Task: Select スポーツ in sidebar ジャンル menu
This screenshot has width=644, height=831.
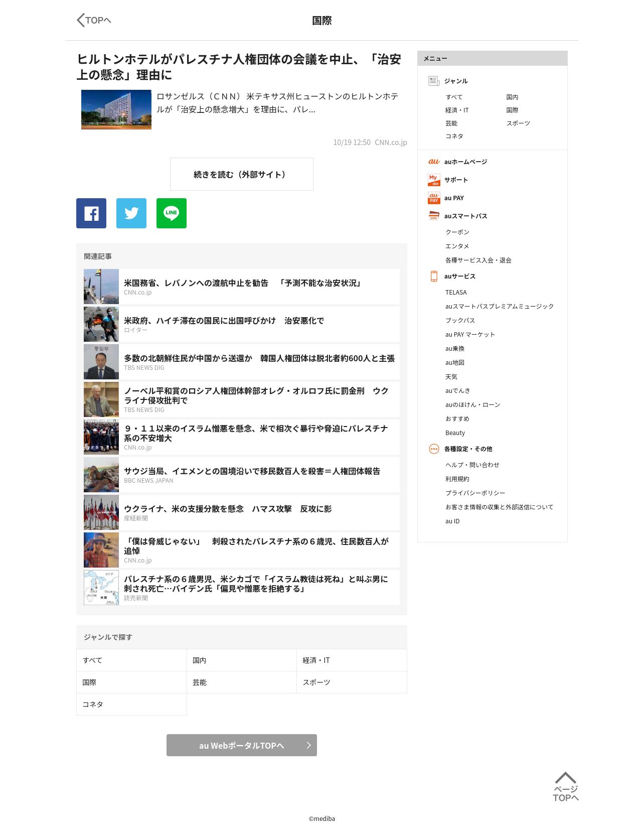Action: pos(518,123)
